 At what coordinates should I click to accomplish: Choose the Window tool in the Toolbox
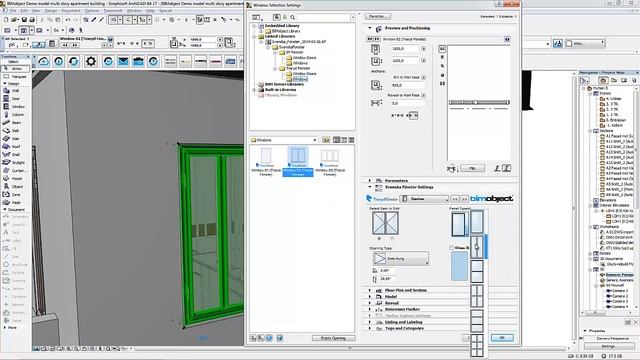coord(14,107)
